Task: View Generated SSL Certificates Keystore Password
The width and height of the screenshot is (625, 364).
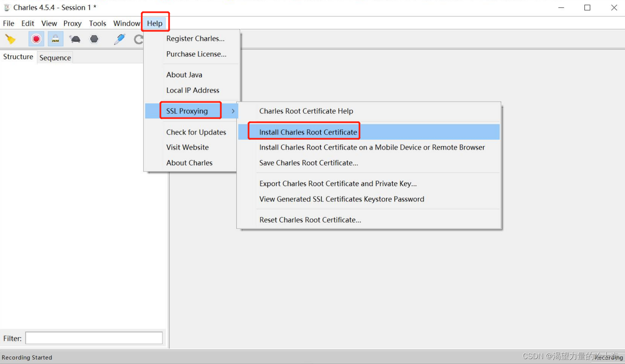Action: pyautogui.click(x=342, y=199)
